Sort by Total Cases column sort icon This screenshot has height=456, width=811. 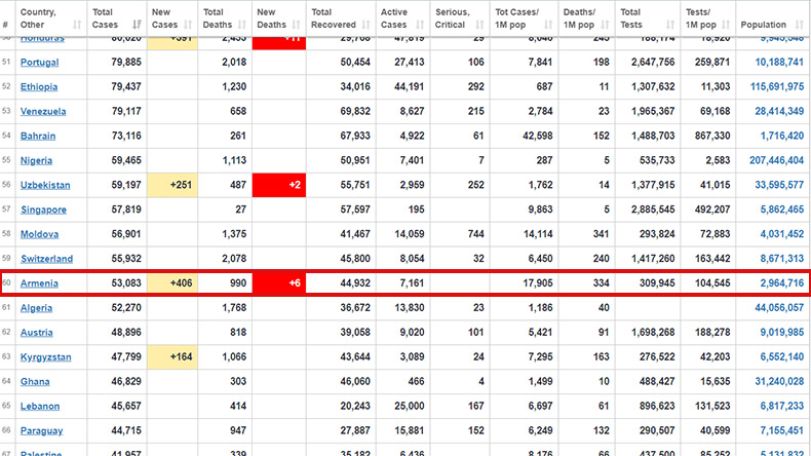[137, 24]
